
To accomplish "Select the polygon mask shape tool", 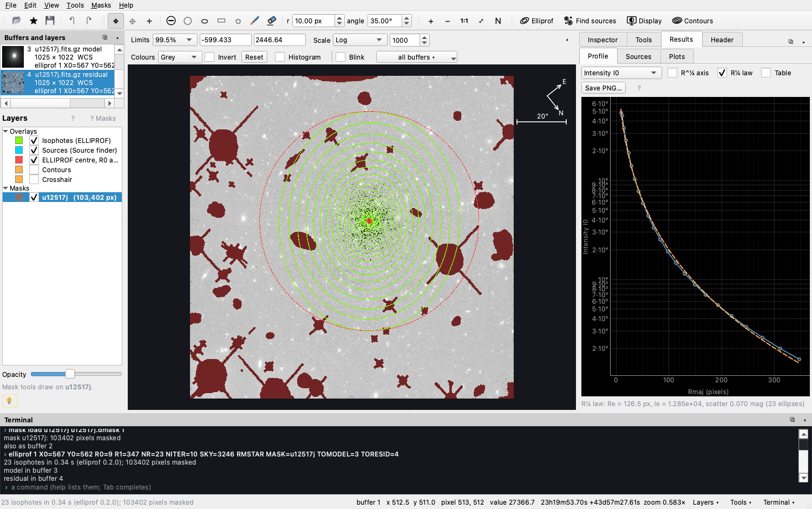I will click(x=238, y=21).
